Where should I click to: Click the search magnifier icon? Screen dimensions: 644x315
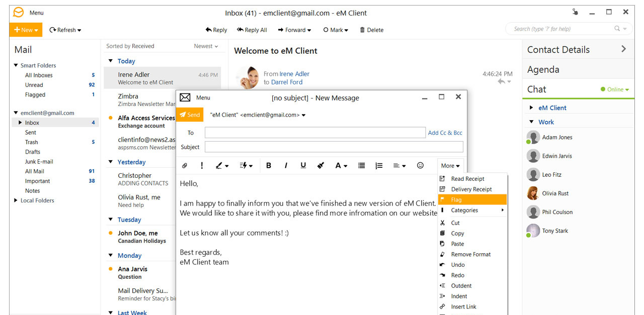617,29
